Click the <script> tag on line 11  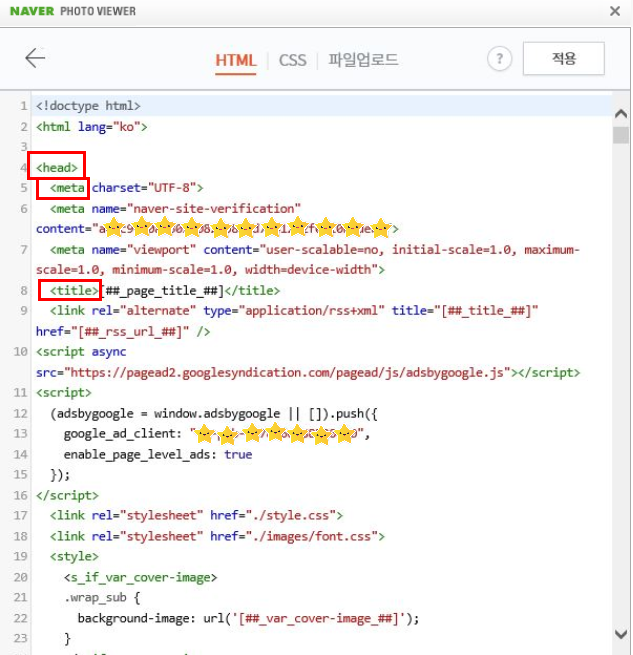[64, 393]
